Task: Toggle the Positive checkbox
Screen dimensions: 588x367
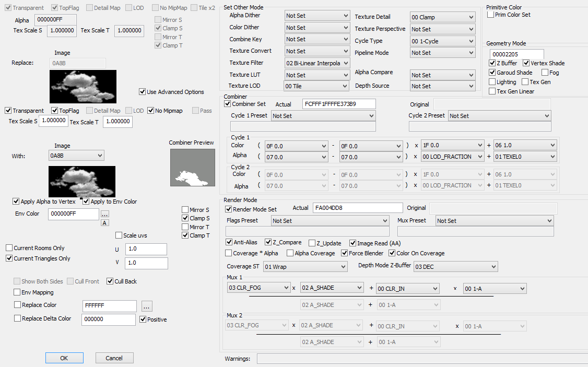Action: pos(143,319)
